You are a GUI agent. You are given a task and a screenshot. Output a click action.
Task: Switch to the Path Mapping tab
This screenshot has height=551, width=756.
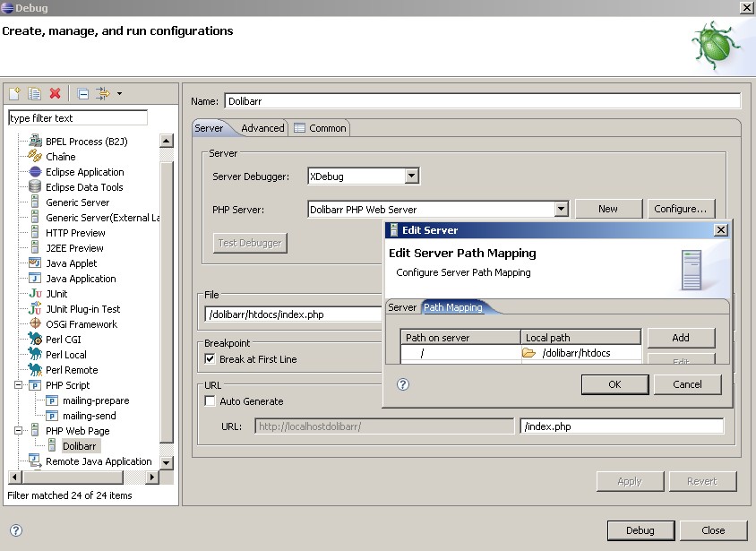(453, 307)
